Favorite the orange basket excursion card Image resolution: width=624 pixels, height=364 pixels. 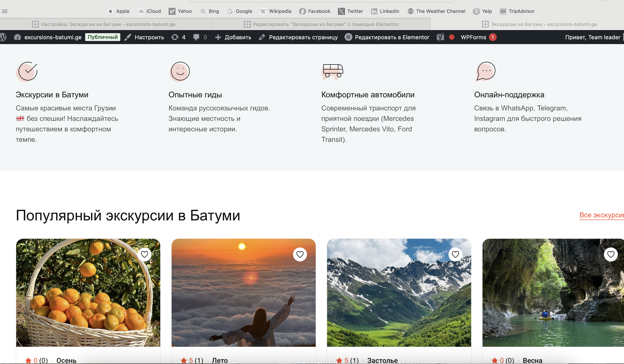[x=144, y=254]
